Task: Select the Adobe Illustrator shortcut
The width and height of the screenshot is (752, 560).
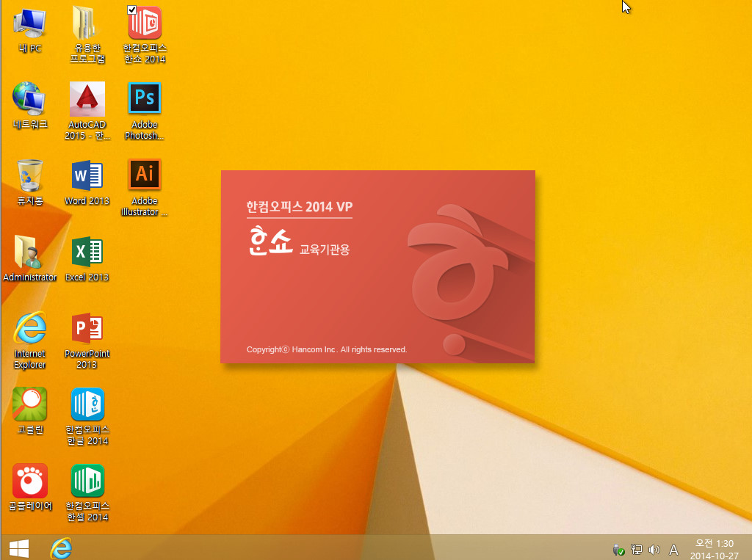Action: tap(145, 187)
